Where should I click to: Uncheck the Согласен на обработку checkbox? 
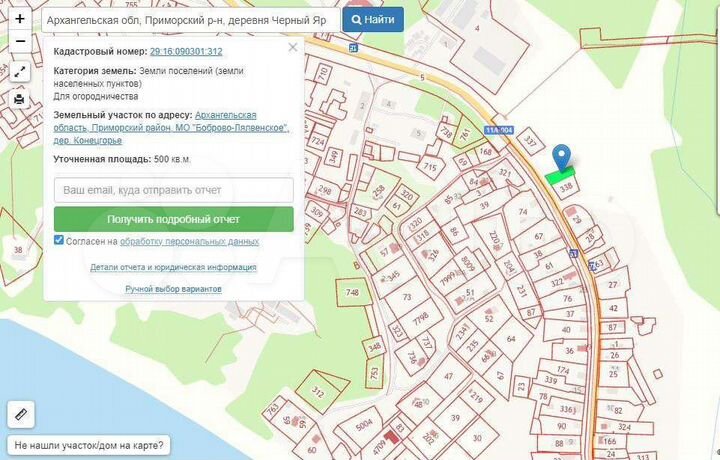pos(59,240)
